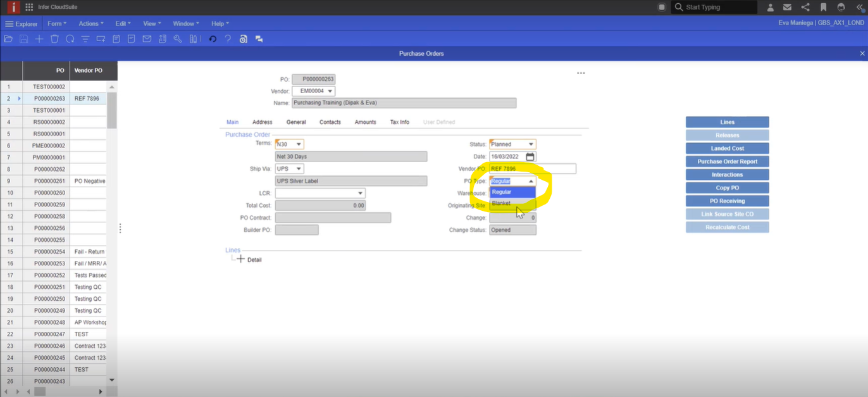Open the Ship Via dropdown
Image resolution: width=868 pixels, height=397 pixels.
click(x=299, y=169)
